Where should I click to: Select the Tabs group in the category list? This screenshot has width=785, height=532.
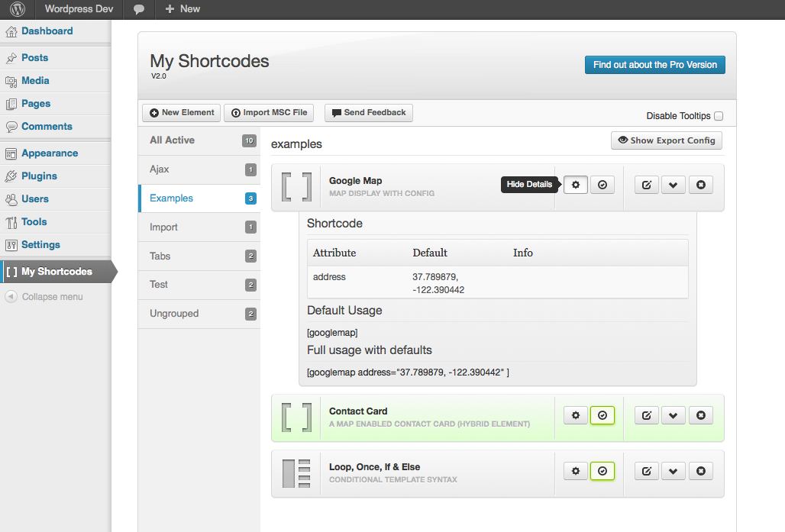(x=199, y=256)
